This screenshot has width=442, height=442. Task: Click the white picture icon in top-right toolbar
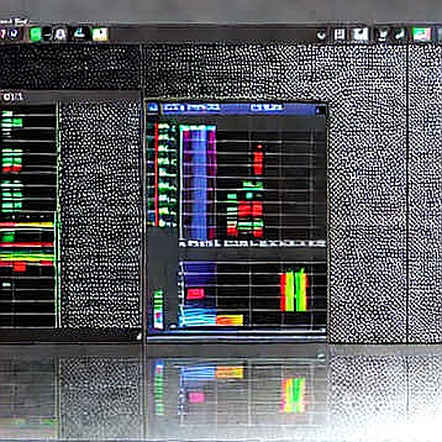(360, 34)
